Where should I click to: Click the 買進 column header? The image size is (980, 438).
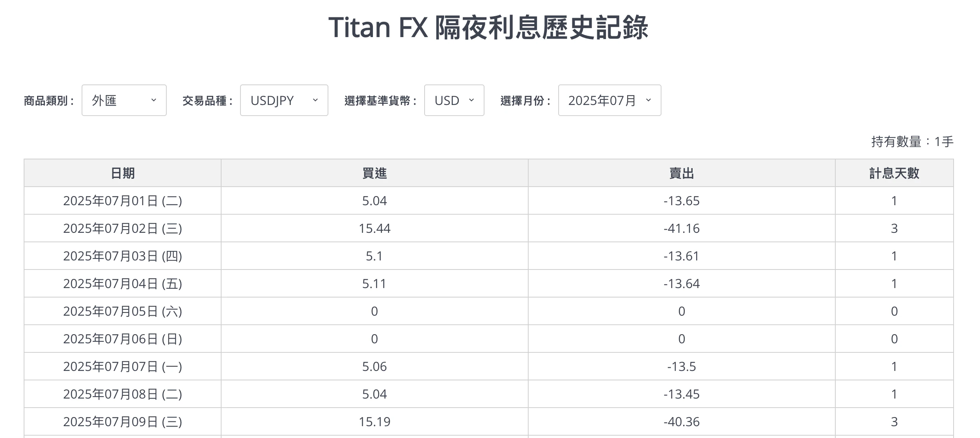pyautogui.click(x=374, y=173)
